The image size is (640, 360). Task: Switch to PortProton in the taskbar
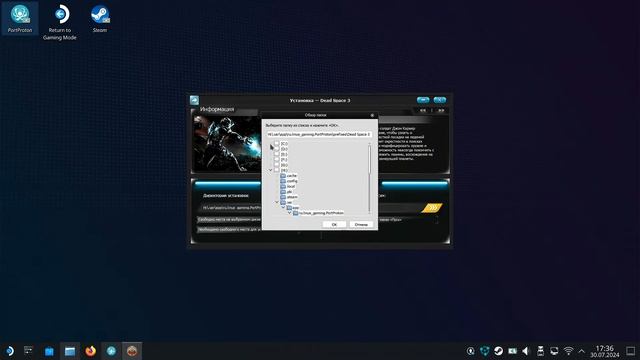[x=111, y=351]
